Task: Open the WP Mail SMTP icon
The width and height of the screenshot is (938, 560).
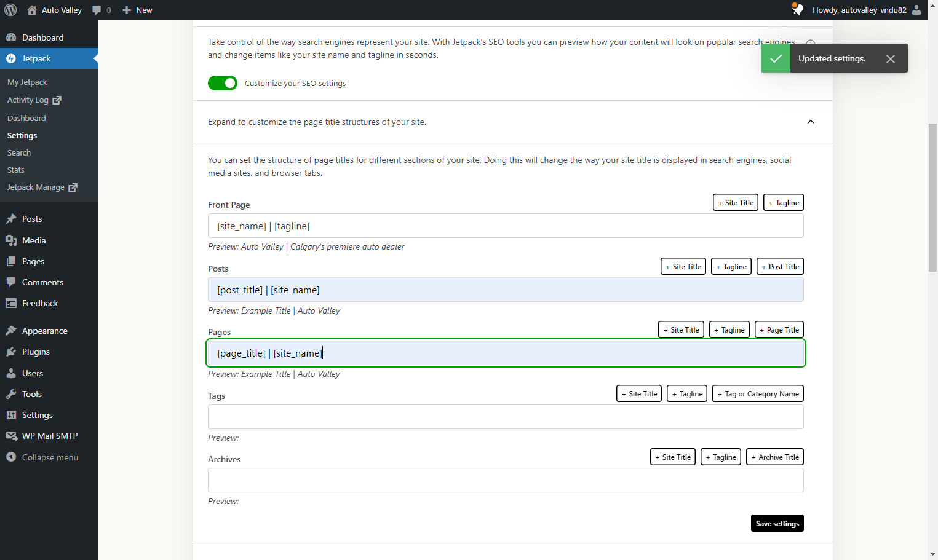Action: [11, 436]
